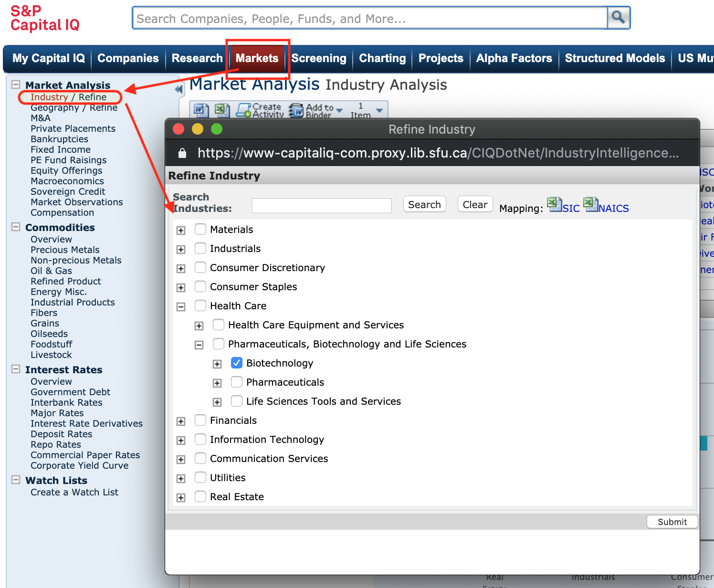
Task: Open the Projects tab
Action: coord(441,58)
